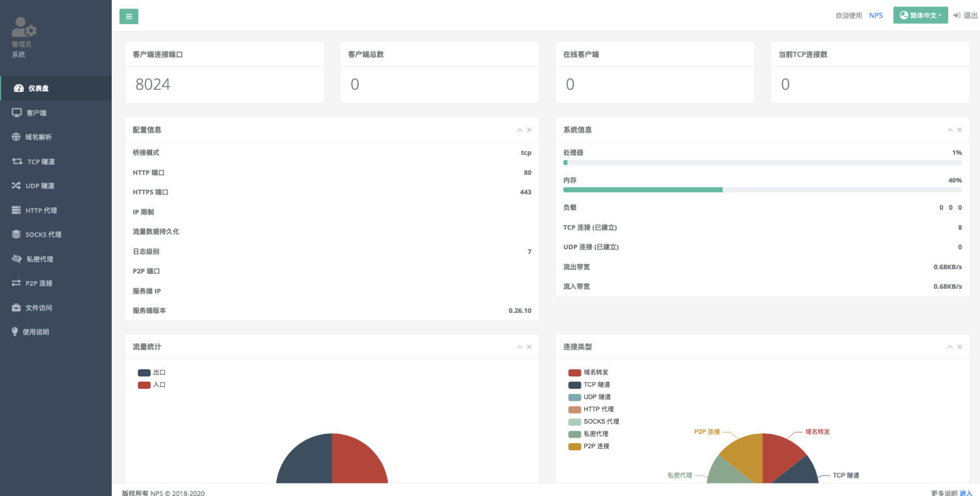Image resolution: width=980 pixels, height=496 pixels.
Task: Toggle 私密代理 legend entry in chart
Action: pos(588,434)
